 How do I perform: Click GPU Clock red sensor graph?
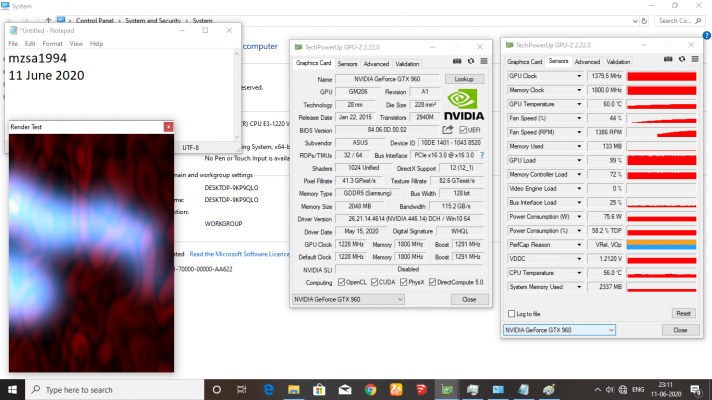click(x=662, y=76)
